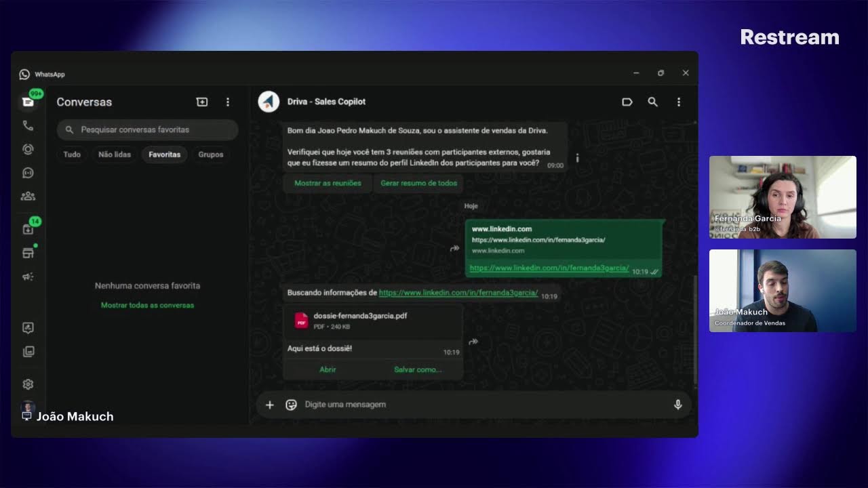
Task: Open the Settings gear icon
Action: 28,384
